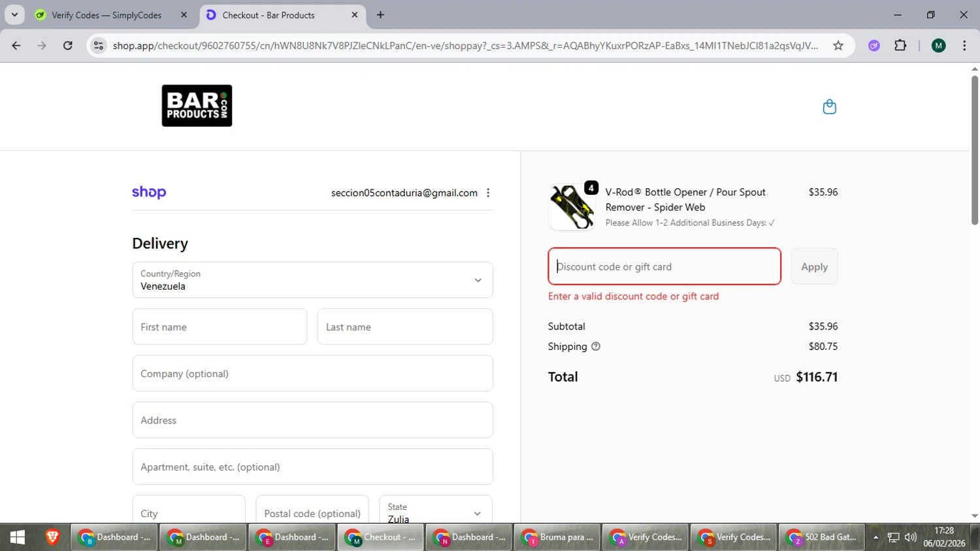
Task: Open a new browser tab
Action: click(380, 14)
